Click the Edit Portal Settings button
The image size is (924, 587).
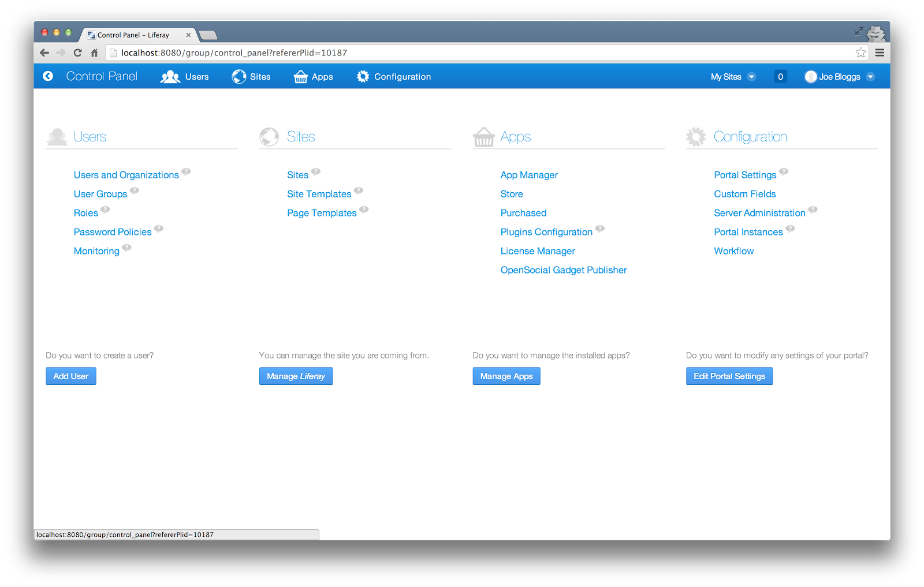(x=729, y=376)
